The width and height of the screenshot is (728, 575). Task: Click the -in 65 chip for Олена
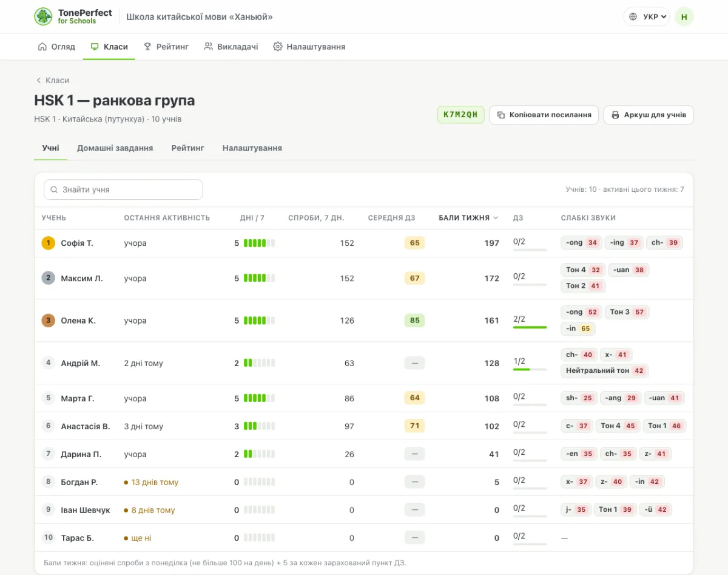(578, 328)
